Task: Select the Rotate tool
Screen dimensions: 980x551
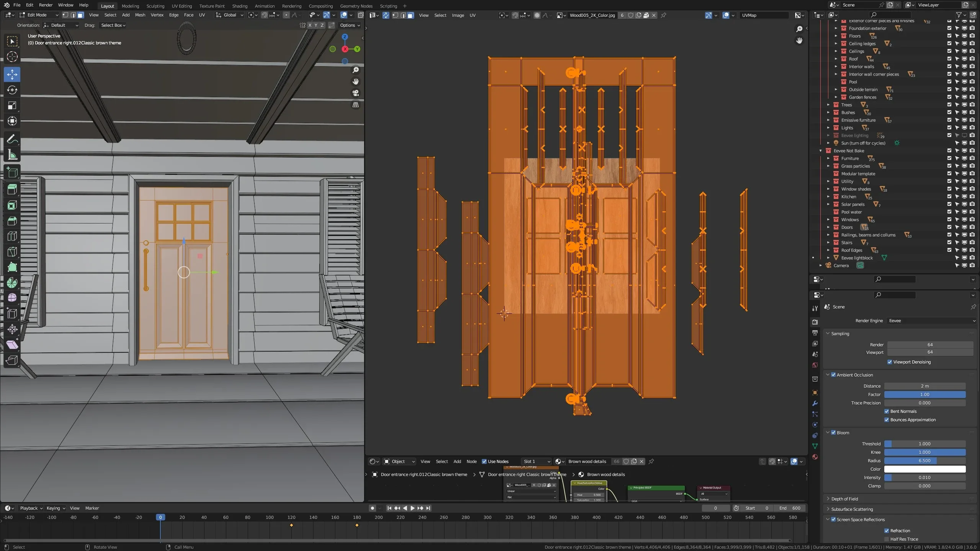Action: pyautogui.click(x=12, y=90)
